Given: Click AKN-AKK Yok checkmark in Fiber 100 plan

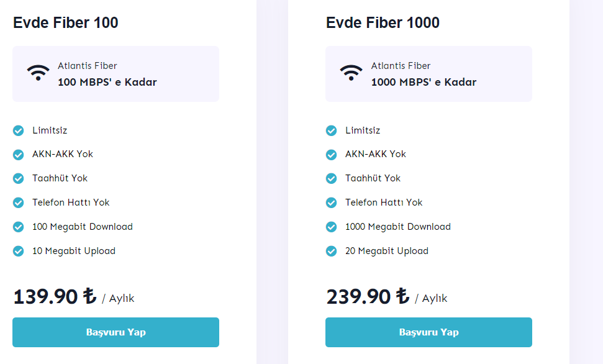Looking at the screenshot, I should (19, 154).
